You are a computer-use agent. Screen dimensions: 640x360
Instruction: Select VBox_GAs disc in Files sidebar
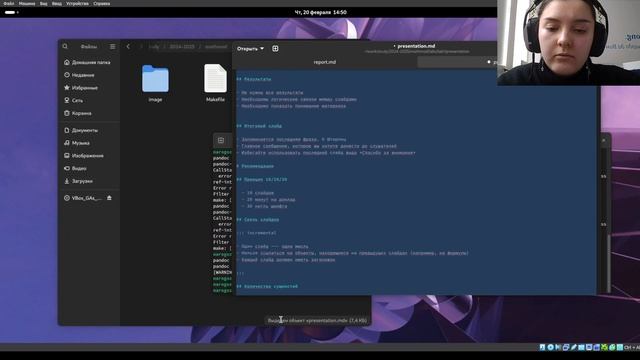tap(83, 198)
